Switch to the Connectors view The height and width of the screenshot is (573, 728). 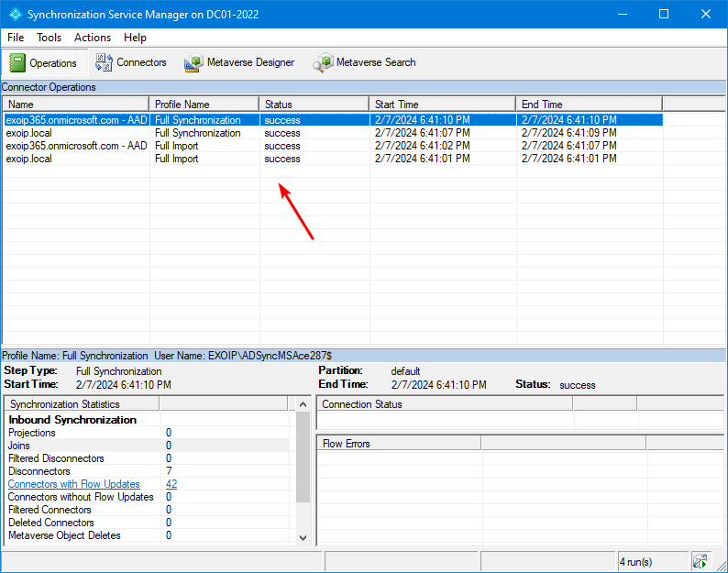tap(131, 62)
